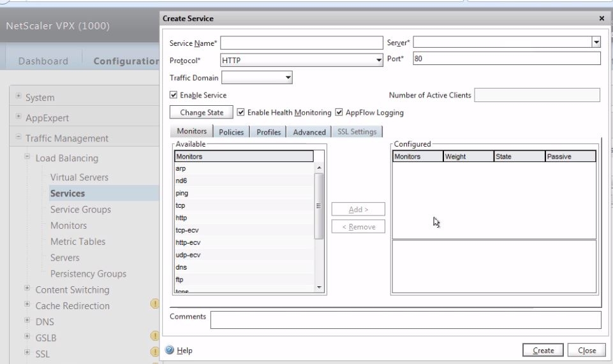Select the http-ecv monitor
This screenshot has height=364, width=613.
[244, 242]
